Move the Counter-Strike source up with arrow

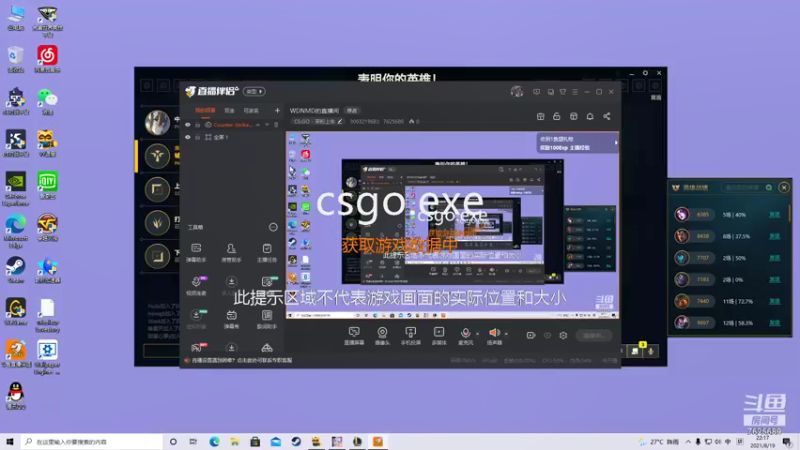point(258,124)
